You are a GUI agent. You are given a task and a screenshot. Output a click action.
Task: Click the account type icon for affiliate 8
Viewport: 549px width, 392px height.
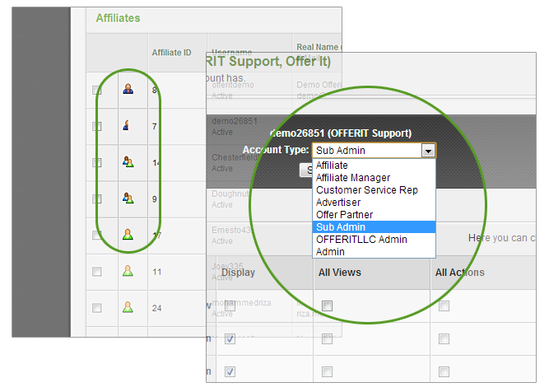coord(128,89)
